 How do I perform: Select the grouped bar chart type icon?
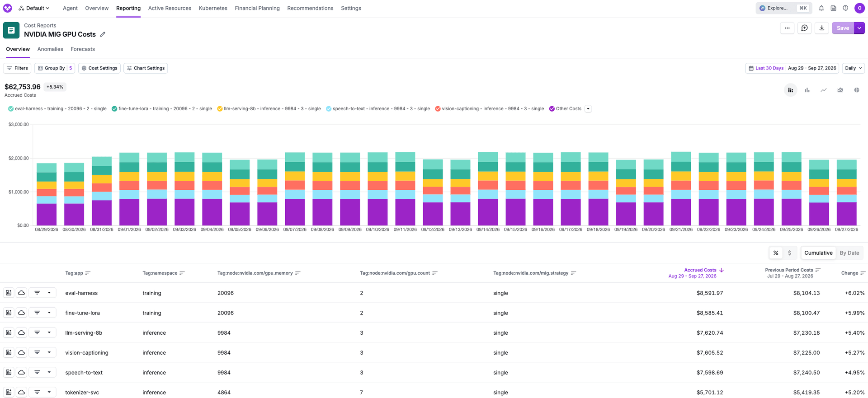[x=807, y=90]
